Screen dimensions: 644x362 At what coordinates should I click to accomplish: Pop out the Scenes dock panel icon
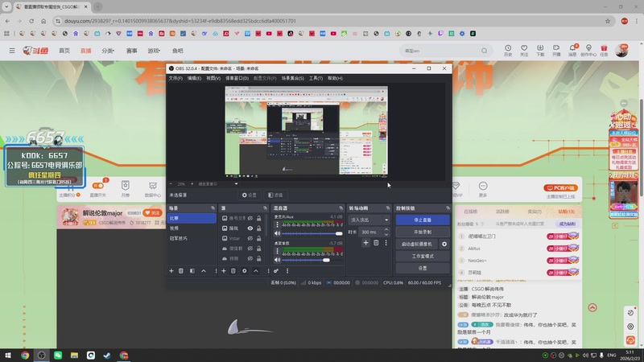(213, 208)
